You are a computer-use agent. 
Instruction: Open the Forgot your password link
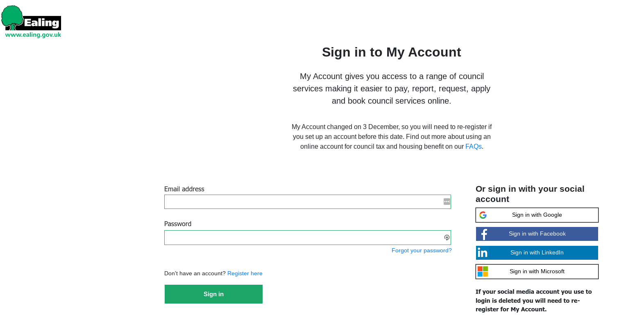pyautogui.click(x=421, y=251)
